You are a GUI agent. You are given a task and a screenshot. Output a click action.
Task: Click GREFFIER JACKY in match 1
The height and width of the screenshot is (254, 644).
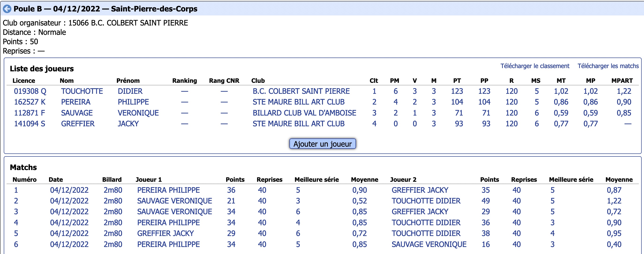420,190
